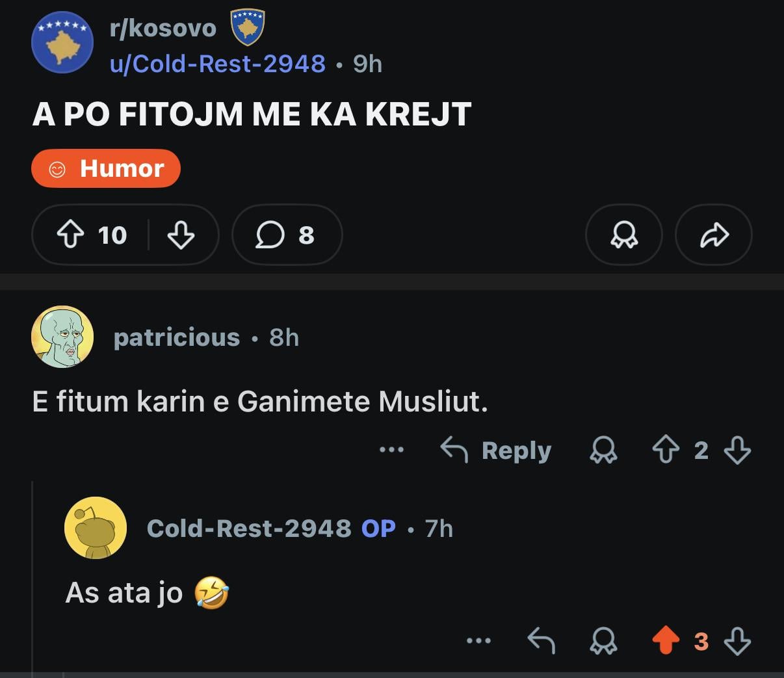Downvote patricious's comment

click(x=737, y=450)
